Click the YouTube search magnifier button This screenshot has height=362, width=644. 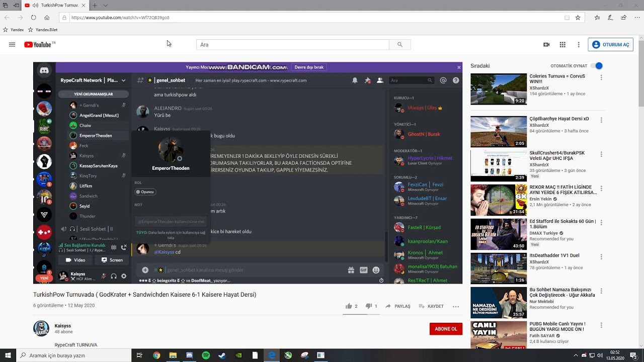400,45
